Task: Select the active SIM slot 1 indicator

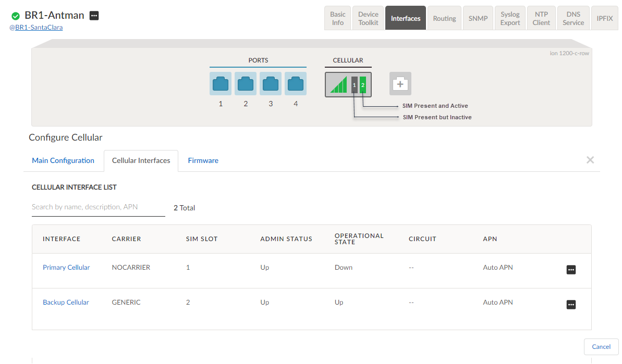Action: 355,84
